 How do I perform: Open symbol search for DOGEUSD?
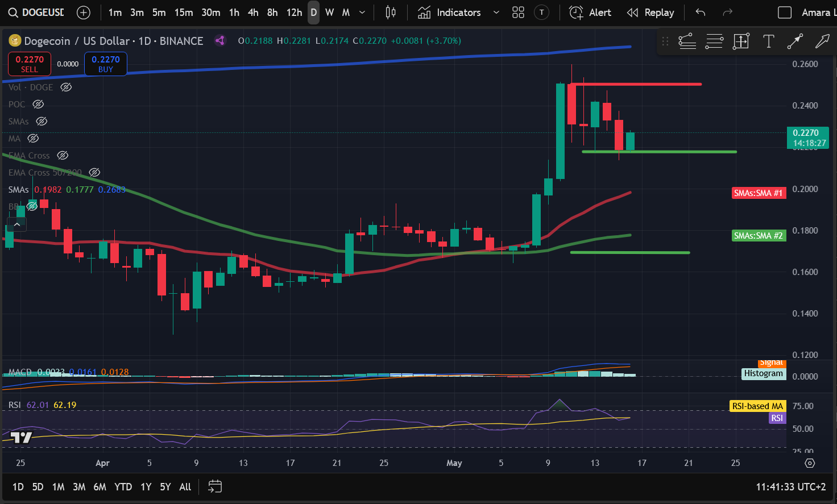coord(36,13)
